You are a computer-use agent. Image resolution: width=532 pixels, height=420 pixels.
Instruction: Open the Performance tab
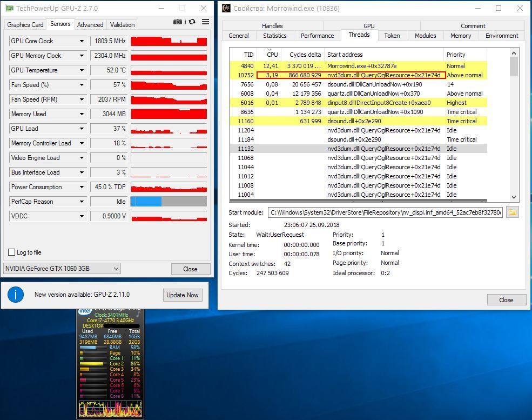coord(317,36)
